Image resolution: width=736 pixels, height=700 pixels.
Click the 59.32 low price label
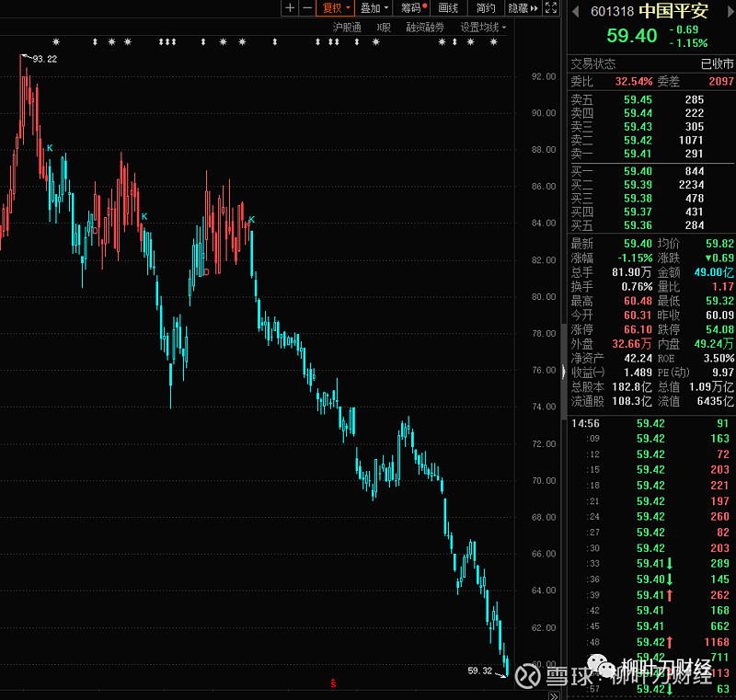coord(479,671)
